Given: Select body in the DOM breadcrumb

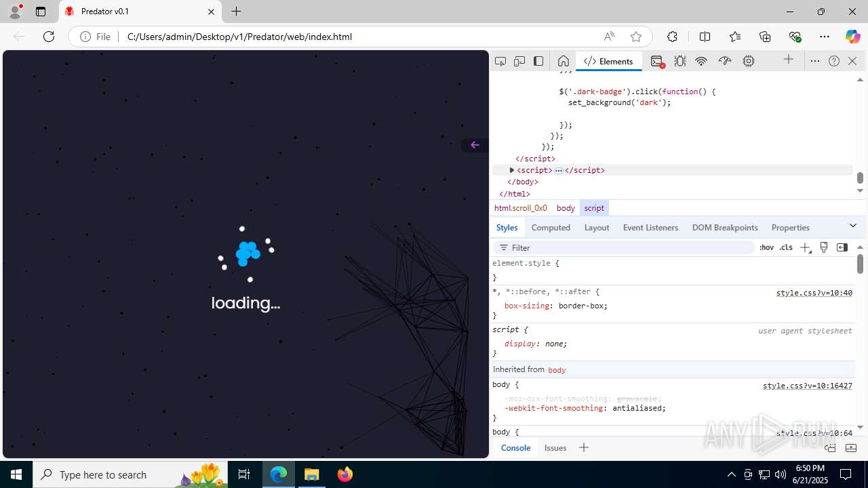Looking at the screenshot, I should click(x=566, y=208).
